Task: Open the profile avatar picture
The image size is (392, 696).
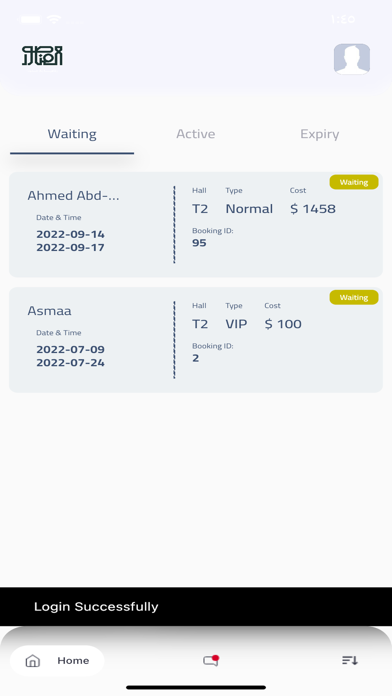Action: coord(352,59)
